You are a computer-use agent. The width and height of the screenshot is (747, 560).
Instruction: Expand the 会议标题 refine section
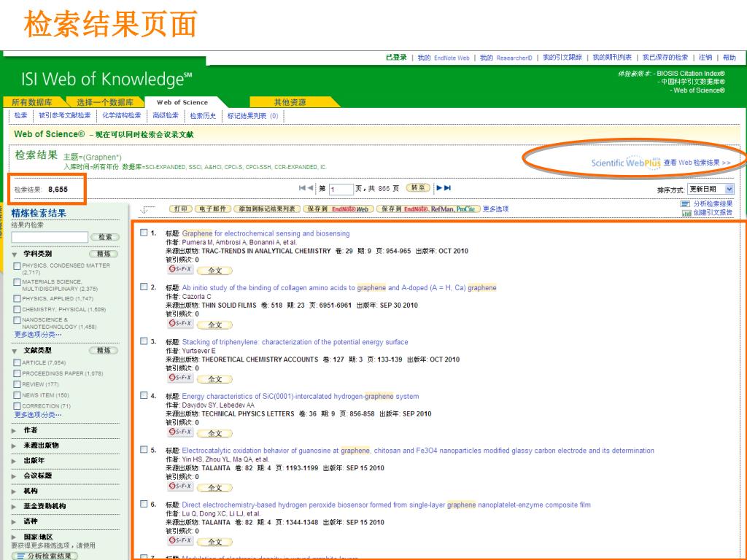(14, 476)
